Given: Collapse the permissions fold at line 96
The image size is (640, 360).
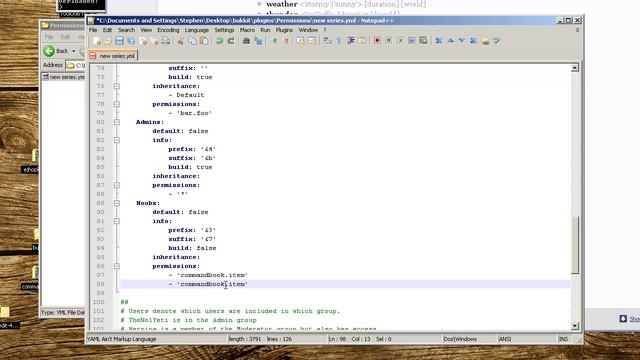Looking at the screenshot, I should pos(117,266).
